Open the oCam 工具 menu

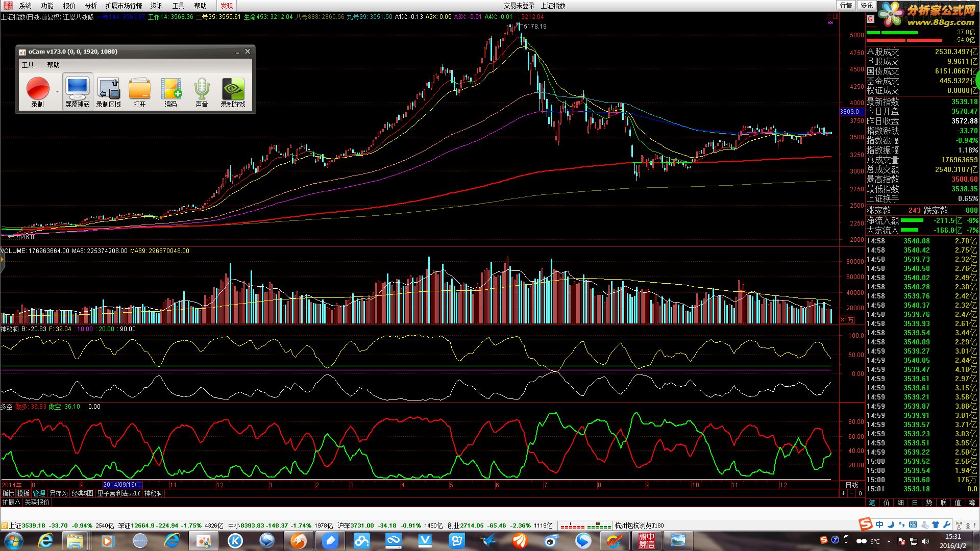pos(28,65)
